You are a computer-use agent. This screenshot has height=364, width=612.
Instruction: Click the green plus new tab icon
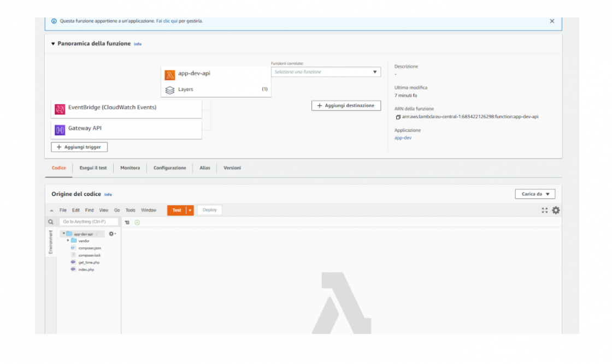[137, 222]
